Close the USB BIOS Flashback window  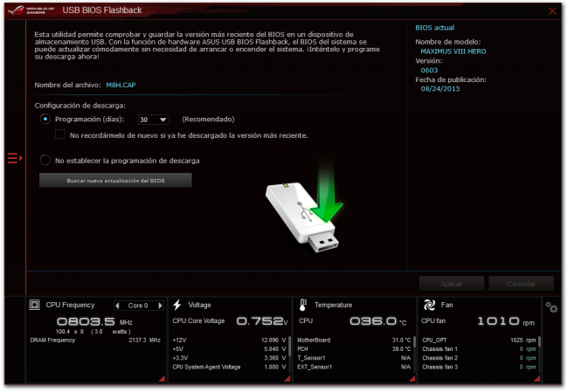pyautogui.click(x=552, y=10)
